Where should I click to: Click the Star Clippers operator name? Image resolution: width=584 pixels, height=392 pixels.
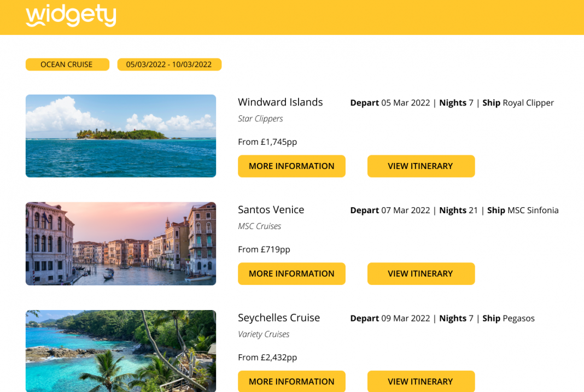260,118
